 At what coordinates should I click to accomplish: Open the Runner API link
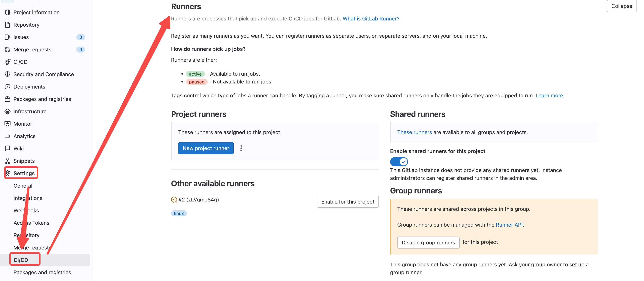click(509, 225)
